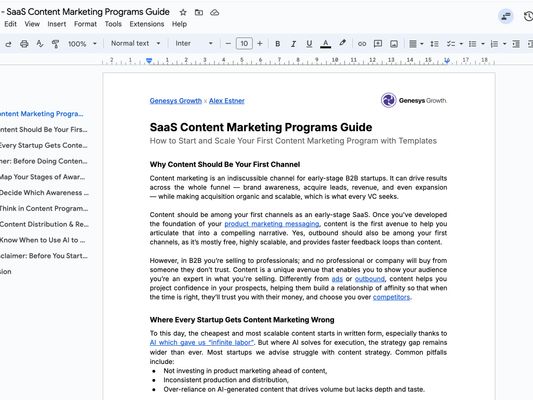Toggle italic formatting
The image size is (533, 400).
tap(293, 44)
